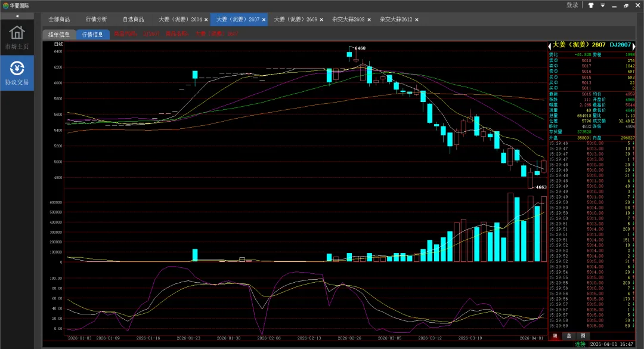Switch to the 大姜（泥姜）2604 tab
Screen dimensions: 644x349
coord(180,19)
